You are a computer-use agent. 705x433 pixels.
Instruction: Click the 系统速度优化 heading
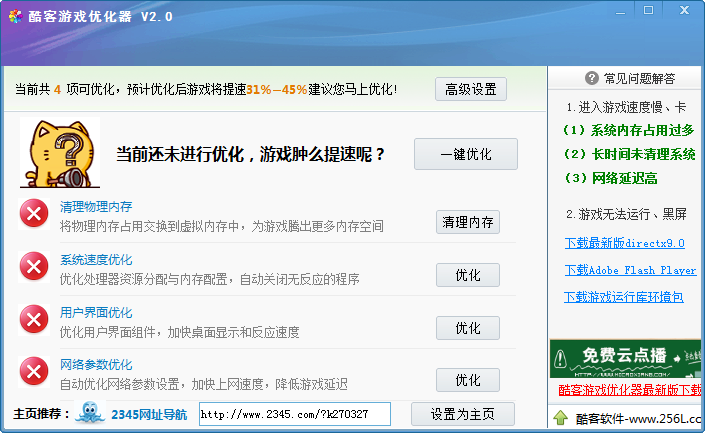[x=96, y=259]
